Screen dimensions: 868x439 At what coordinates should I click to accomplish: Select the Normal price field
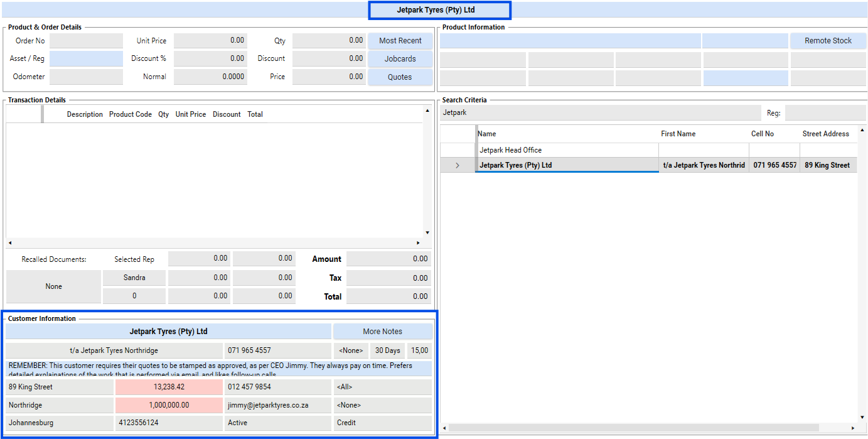210,77
